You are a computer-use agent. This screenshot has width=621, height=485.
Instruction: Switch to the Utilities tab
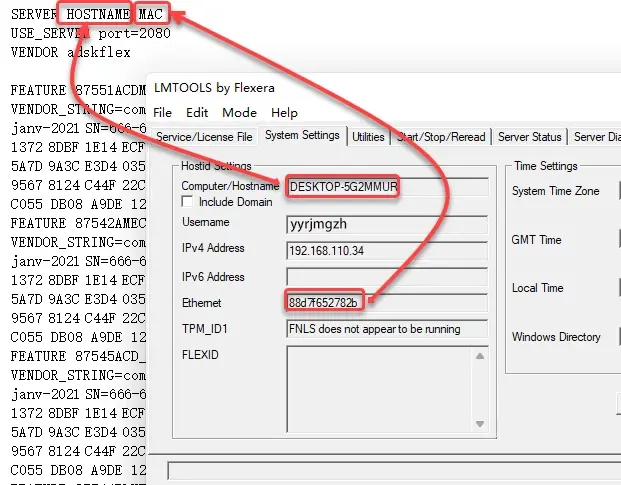tap(368, 137)
